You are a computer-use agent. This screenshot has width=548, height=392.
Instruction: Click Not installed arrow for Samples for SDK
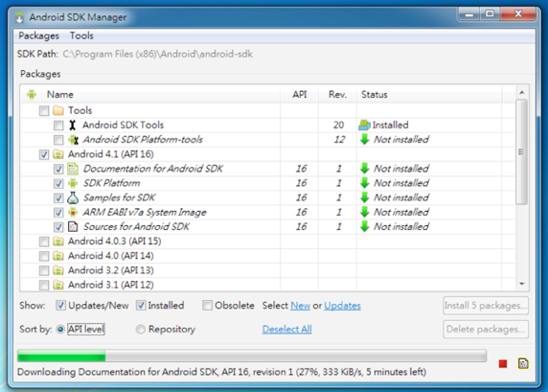click(x=364, y=197)
